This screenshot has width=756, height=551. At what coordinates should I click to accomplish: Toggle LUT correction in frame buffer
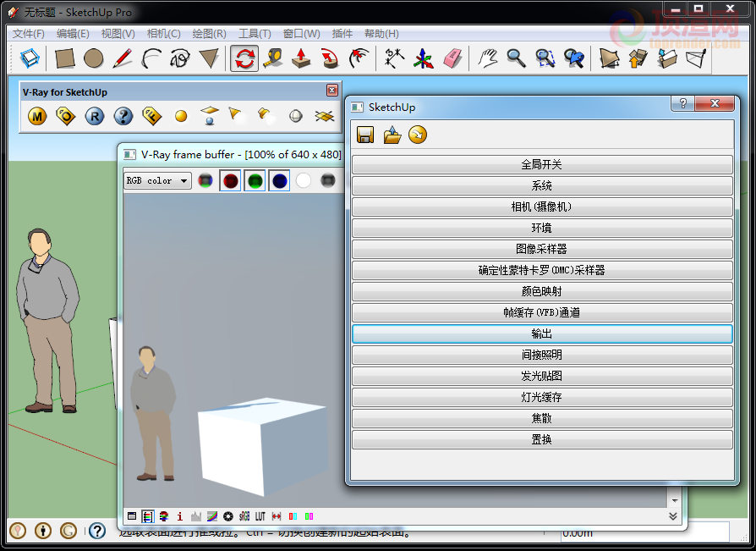pyautogui.click(x=260, y=517)
